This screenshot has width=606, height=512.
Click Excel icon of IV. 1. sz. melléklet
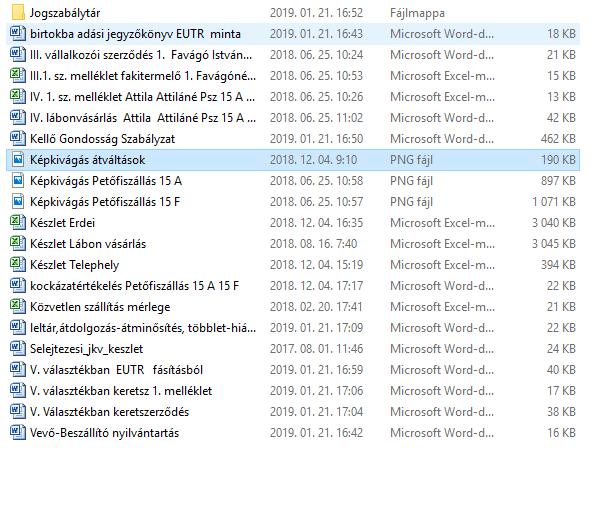(x=18, y=97)
